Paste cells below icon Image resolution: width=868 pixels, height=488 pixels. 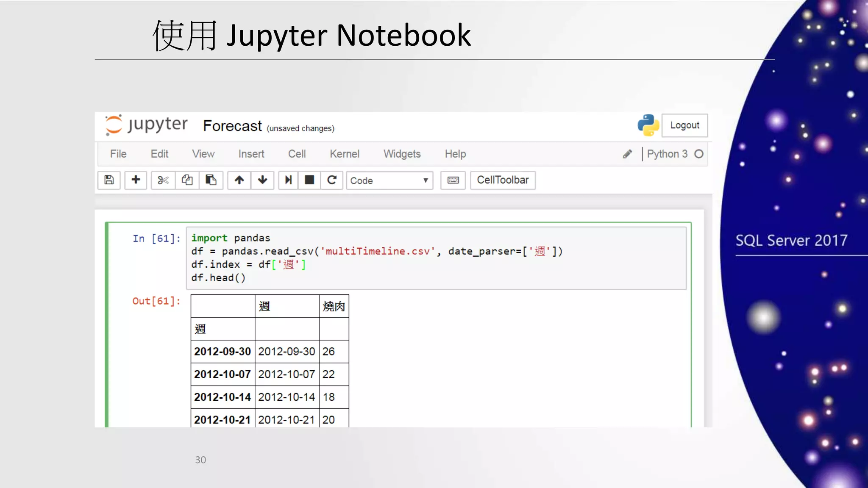tap(211, 180)
